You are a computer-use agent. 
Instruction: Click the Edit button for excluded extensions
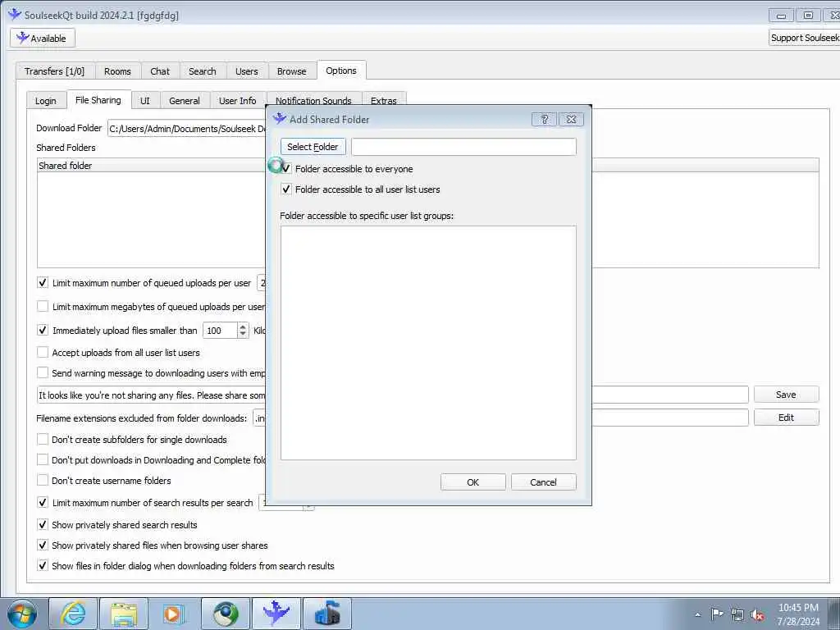click(786, 418)
